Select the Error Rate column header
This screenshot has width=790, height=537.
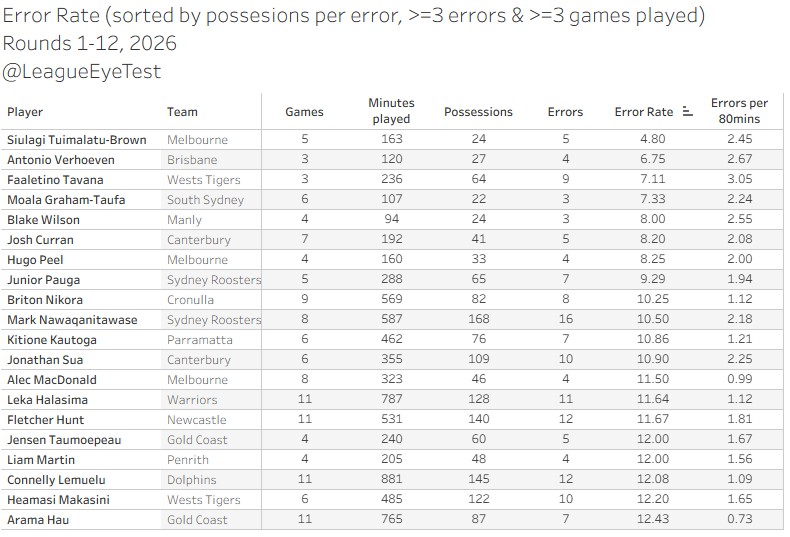(x=643, y=112)
